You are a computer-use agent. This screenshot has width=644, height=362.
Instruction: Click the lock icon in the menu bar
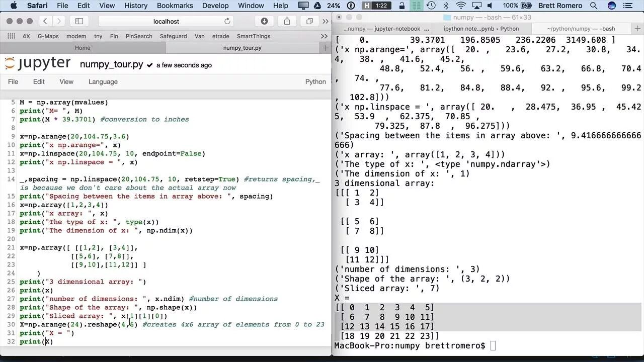pyautogui.click(x=401, y=6)
